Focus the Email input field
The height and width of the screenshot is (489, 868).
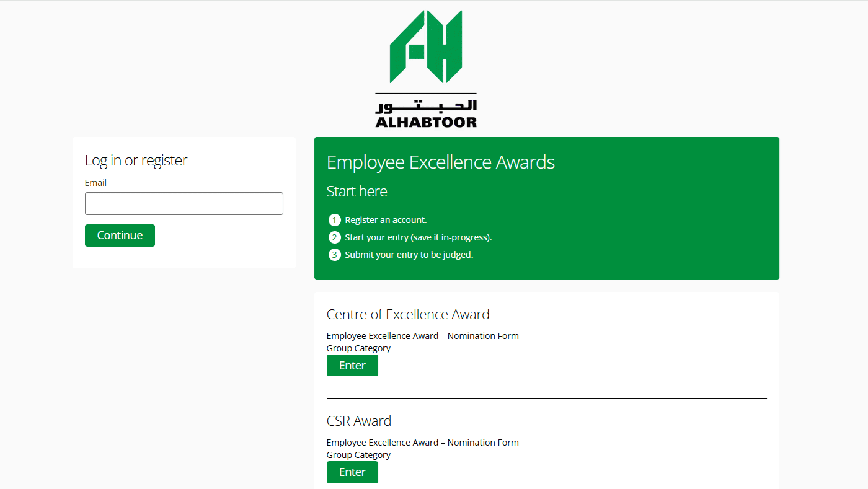coord(184,203)
